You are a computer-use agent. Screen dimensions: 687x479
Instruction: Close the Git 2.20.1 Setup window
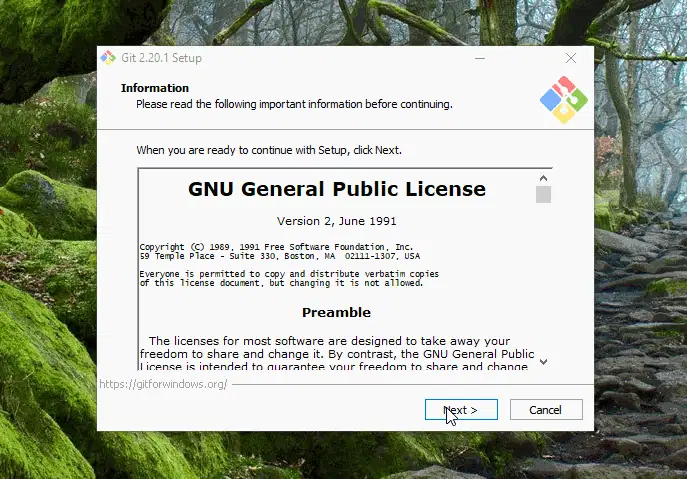click(x=570, y=58)
